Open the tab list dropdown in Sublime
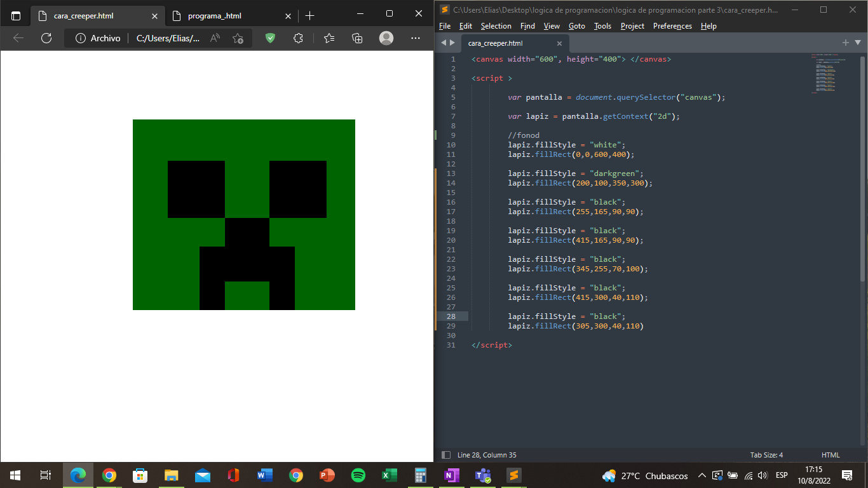The image size is (868, 488). (x=858, y=43)
